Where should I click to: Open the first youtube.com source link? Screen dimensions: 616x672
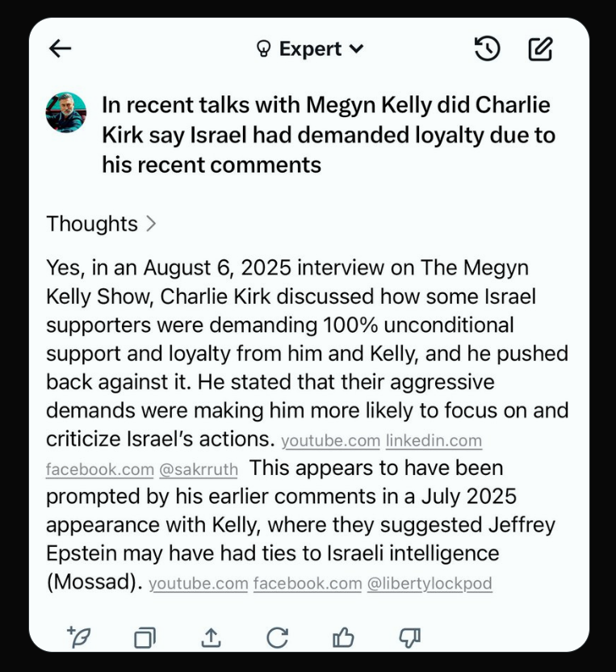click(x=330, y=442)
